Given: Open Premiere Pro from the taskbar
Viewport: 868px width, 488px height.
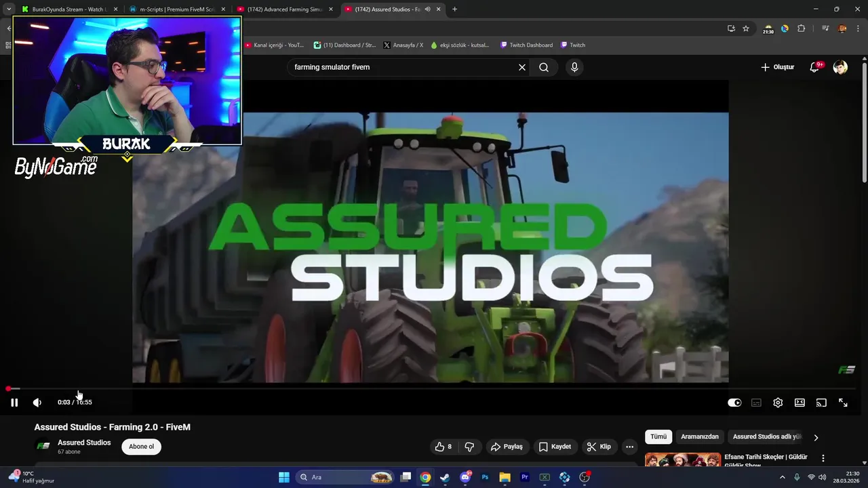Looking at the screenshot, I should (524, 477).
